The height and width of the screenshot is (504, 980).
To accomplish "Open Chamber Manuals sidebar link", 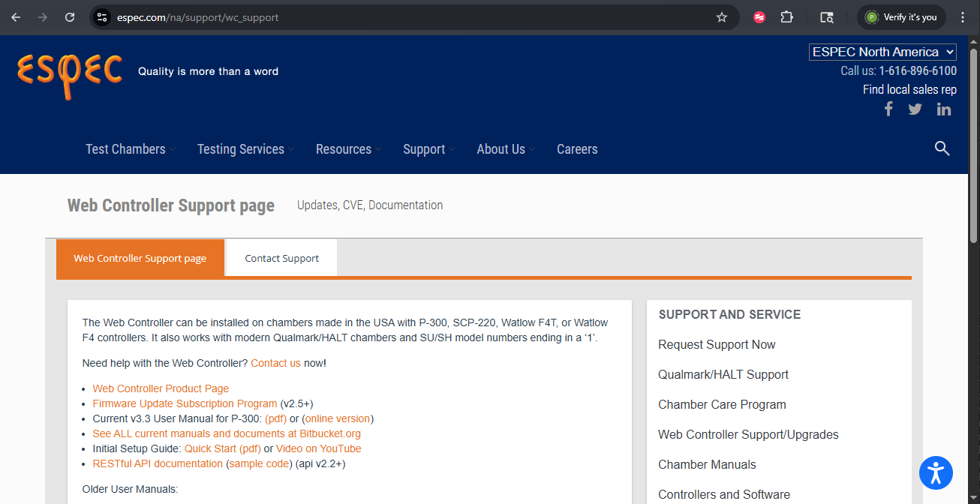I will click(x=707, y=464).
